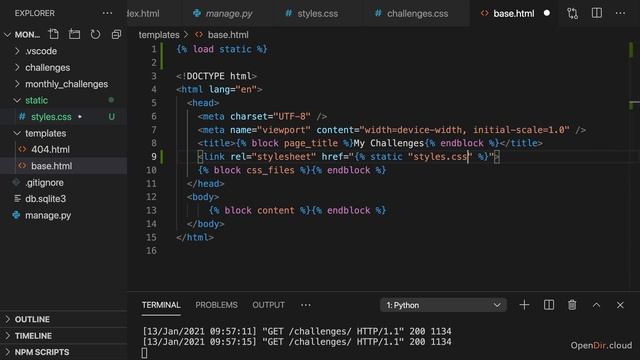Split the editor right
Screen dimensions: 640x360
pyautogui.click(x=597, y=13)
